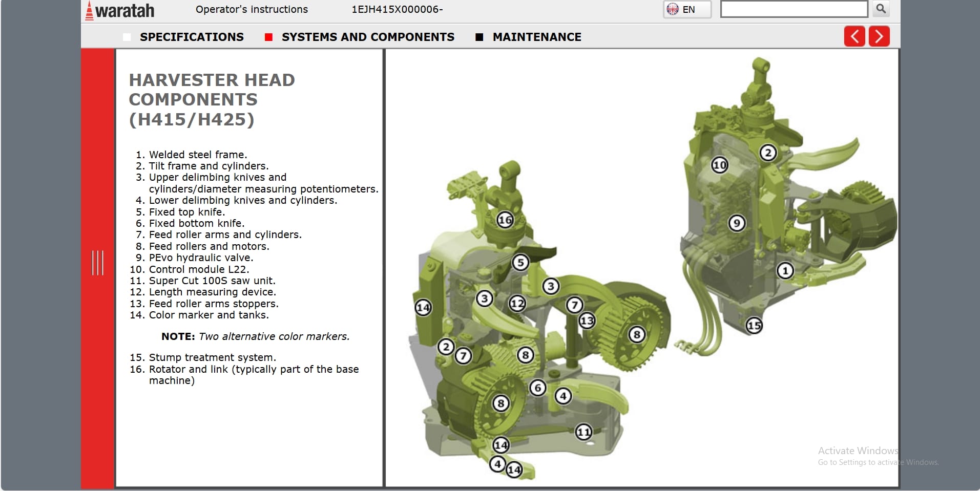Select list item "Upper delimbing knives and cylinders/diameter measuring potentiometers."
Image resolution: width=980 pixels, height=491 pixels.
(x=264, y=183)
